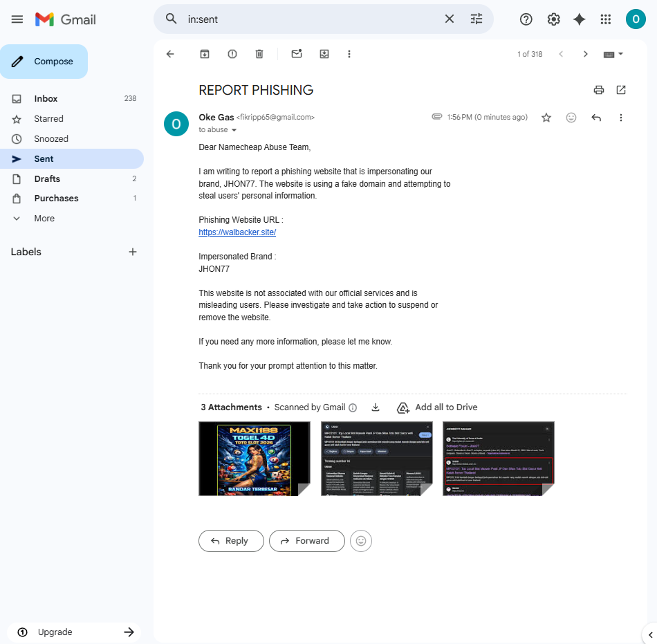Click the search magnifier icon
The height and width of the screenshot is (644, 657).
pyautogui.click(x=171, y=19)
